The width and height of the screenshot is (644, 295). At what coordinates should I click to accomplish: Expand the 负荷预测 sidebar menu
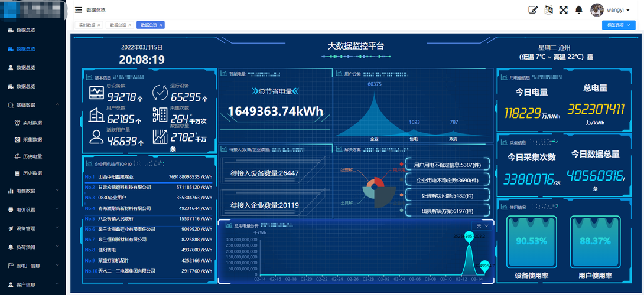point(33,247)
